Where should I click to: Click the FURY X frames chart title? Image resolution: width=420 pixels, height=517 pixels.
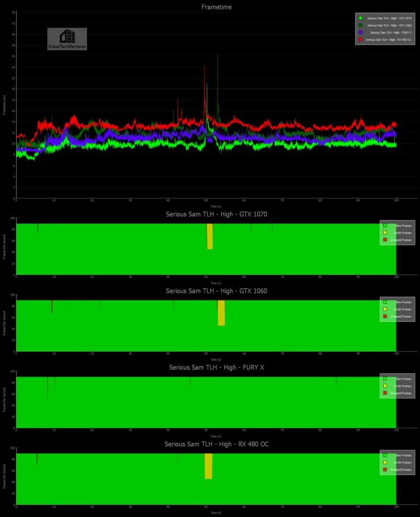tap(216, 367)
